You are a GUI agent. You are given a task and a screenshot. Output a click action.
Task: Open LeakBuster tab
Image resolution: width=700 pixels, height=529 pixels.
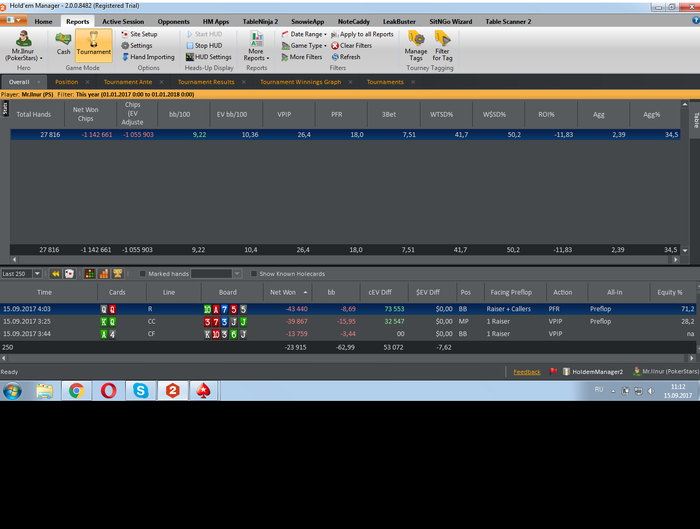[x=399, y=21]
